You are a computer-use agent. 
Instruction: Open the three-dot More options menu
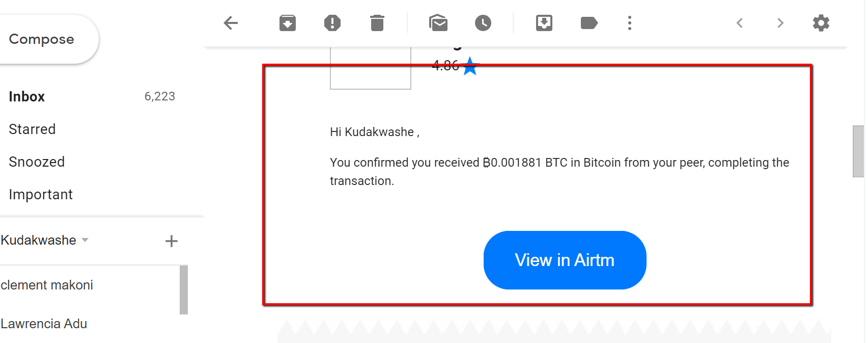click(630, 23)
